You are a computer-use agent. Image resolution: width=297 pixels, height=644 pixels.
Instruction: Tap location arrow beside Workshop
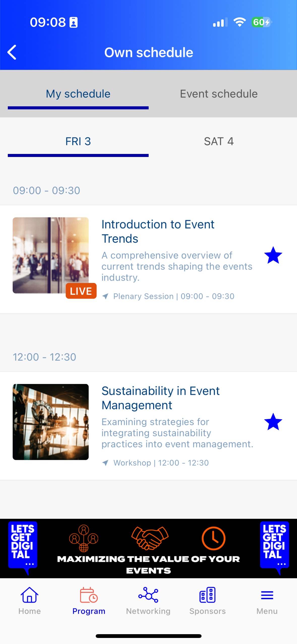[106, 463]
